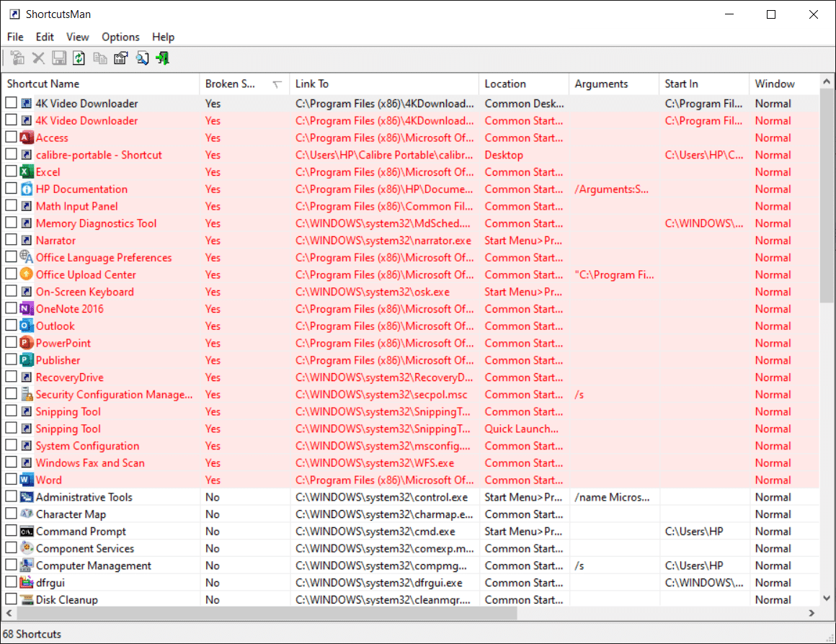Click the "C:\WINDOWS\system32\osk.exe" link path
Screen dimensions: 836x644
(373, 292)
